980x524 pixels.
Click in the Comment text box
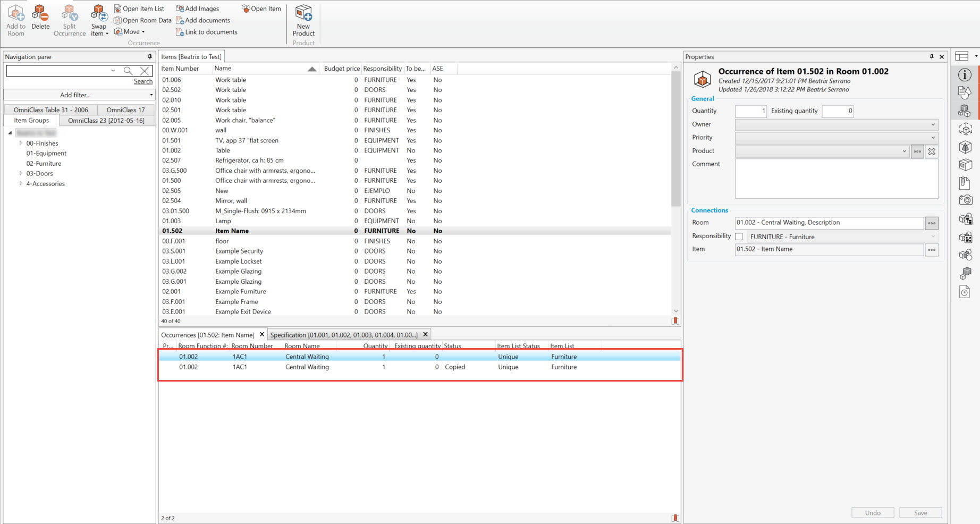836,179
